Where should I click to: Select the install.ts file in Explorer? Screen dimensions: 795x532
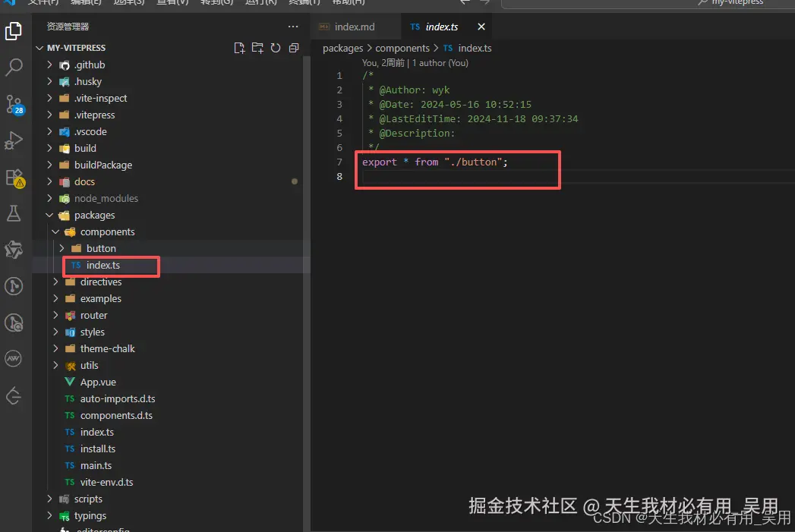click(97, 449)
